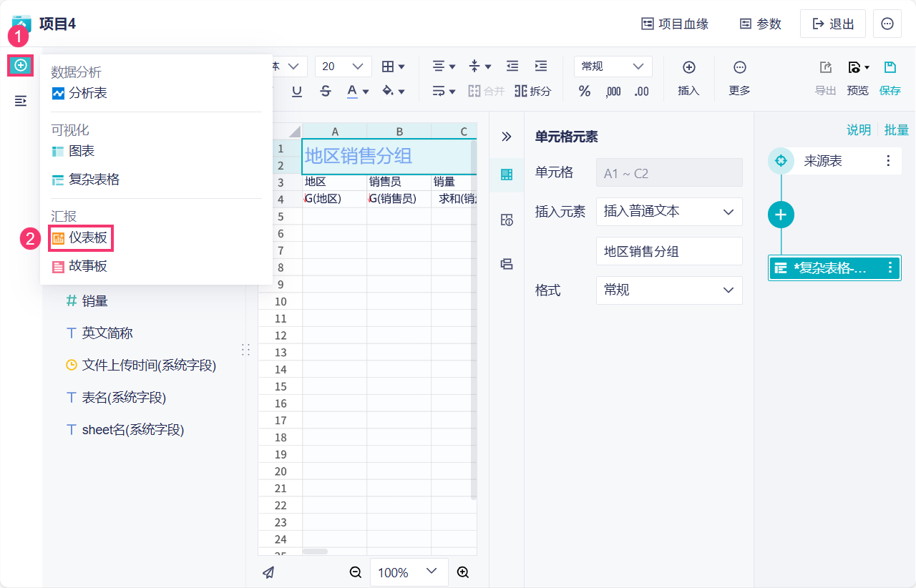Image resolution: width=916 pixels, height=588 pixels.
Task: Choose 复杂表格 in the create menu
Action: click(86, 180)
